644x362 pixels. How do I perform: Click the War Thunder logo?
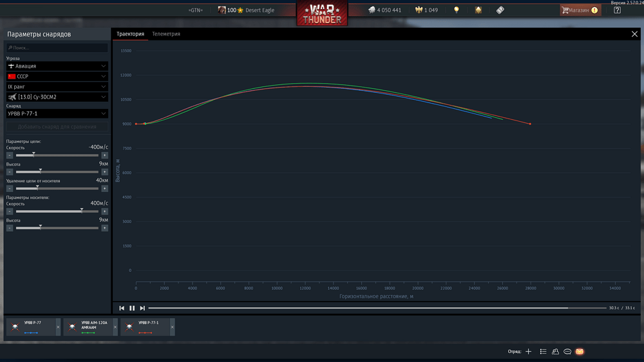(322, 13)
